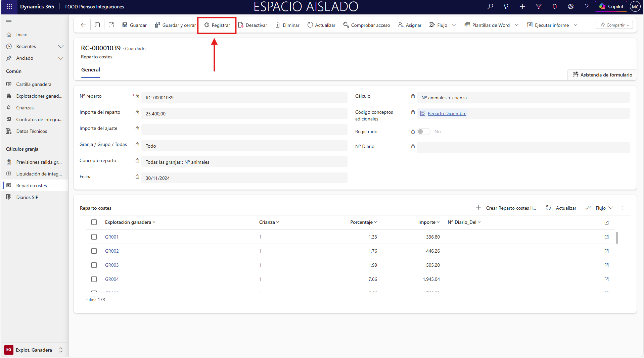Expand the Recientes section
This screenshot has width=644, height=358.
pyautogui.click(x=61, y=46)
